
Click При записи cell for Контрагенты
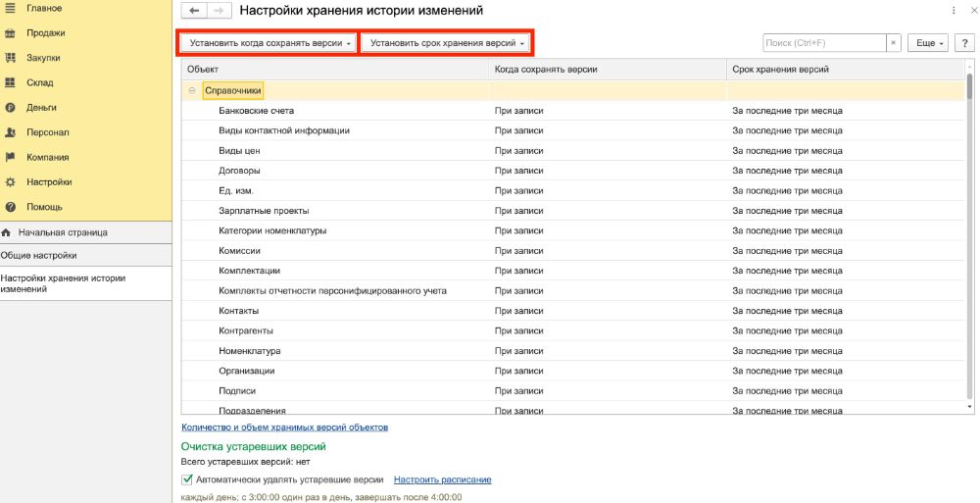pos(518,331)
